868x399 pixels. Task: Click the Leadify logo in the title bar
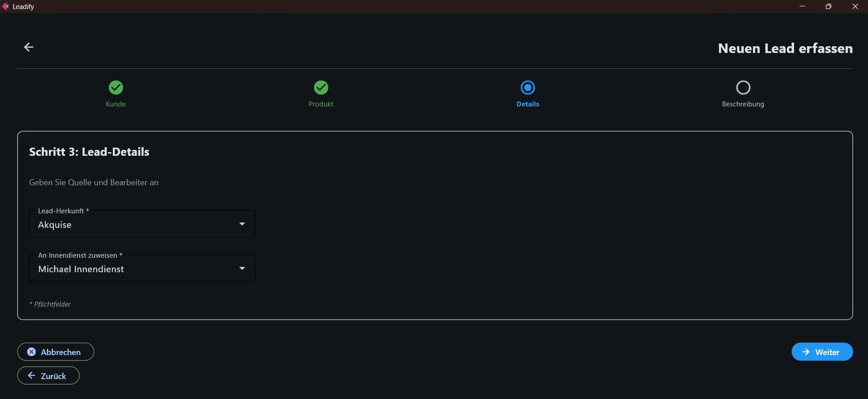tap(6, 6)
